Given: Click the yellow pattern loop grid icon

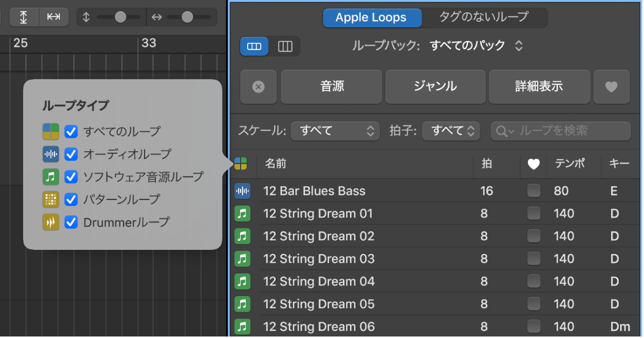Looking at the screenshot, I should pos(51,199).
